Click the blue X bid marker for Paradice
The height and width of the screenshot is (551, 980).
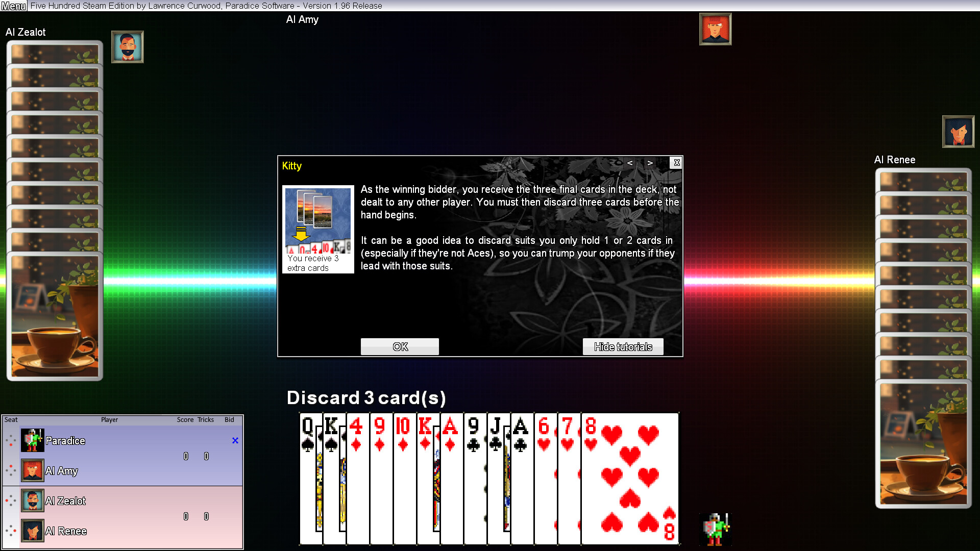pos(235,440)
